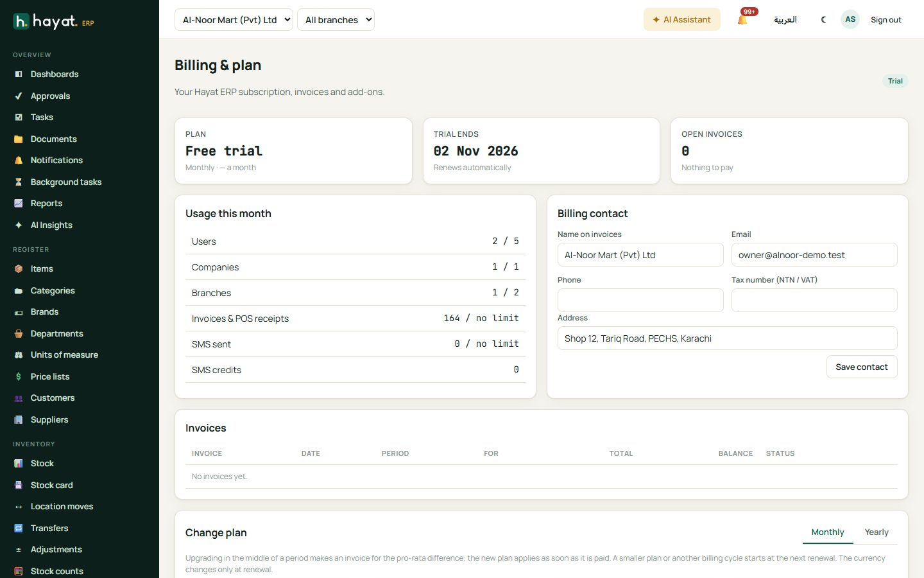Launch the AI Assistant button

point(681,20)
